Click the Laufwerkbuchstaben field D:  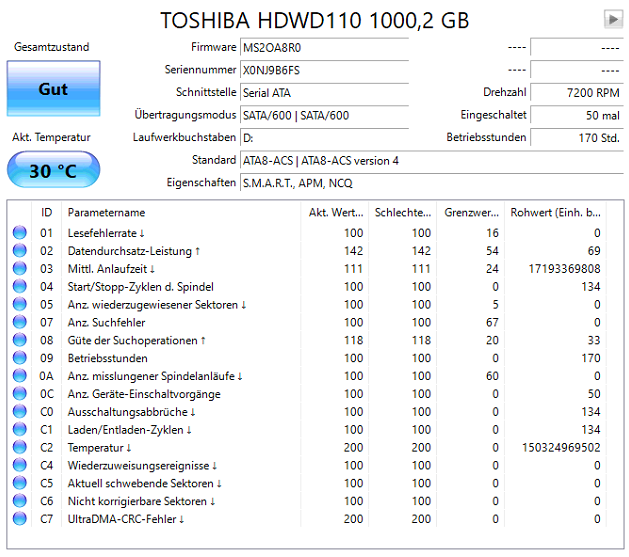324,138
